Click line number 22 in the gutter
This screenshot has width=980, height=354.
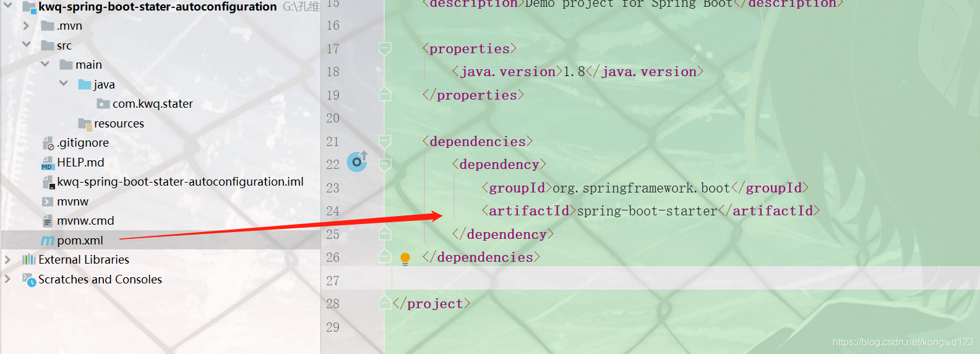click(333, 165)
